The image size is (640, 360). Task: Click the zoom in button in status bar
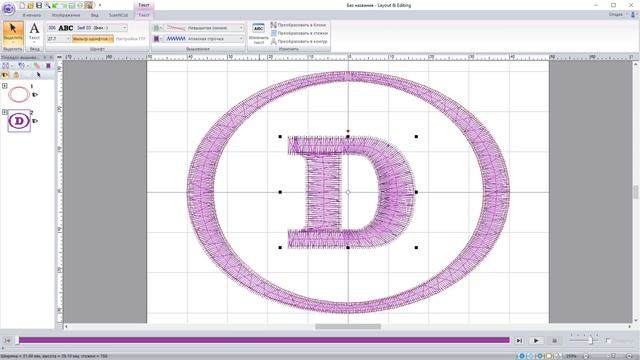tap(629, 356)
